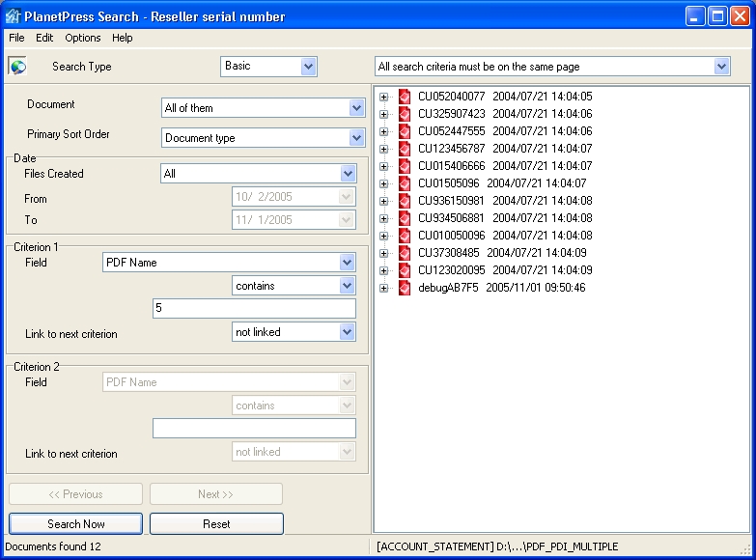Click the 'Documents found 12' status text
This screenshot has height=560, width=756.
click(53, 546)
